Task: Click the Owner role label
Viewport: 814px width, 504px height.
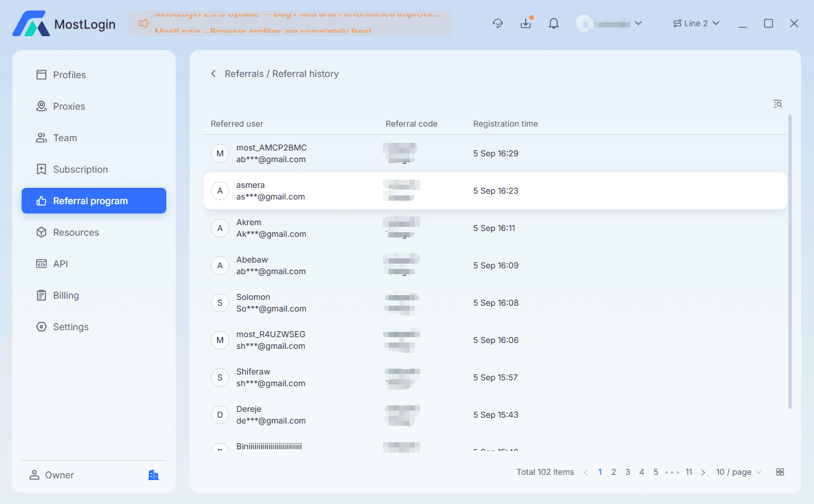Action: pyautogui.click(x=60, y=475)
